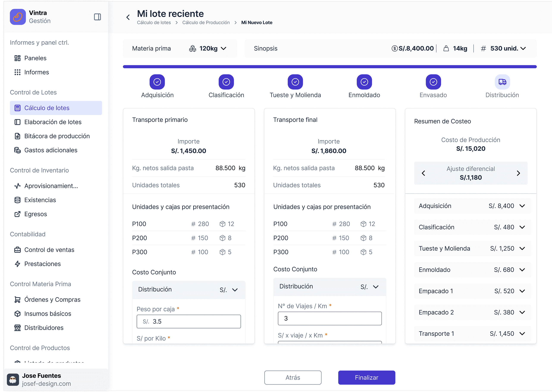Show next Ajuste diferencial value
The height and width of the screenshot is (392, 552).
click(518, 173)
